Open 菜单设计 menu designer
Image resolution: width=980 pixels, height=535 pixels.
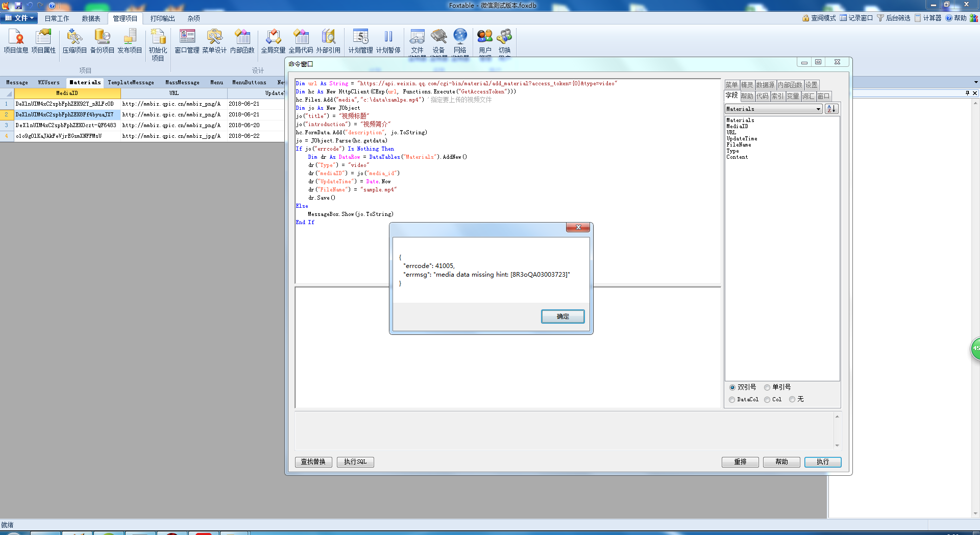point(214,41)
